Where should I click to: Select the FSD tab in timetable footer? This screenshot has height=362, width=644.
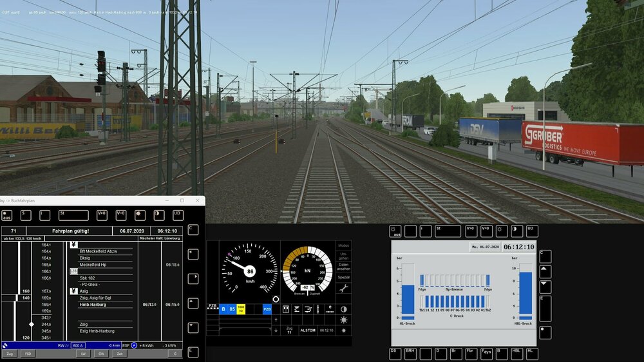click(28, 354)
